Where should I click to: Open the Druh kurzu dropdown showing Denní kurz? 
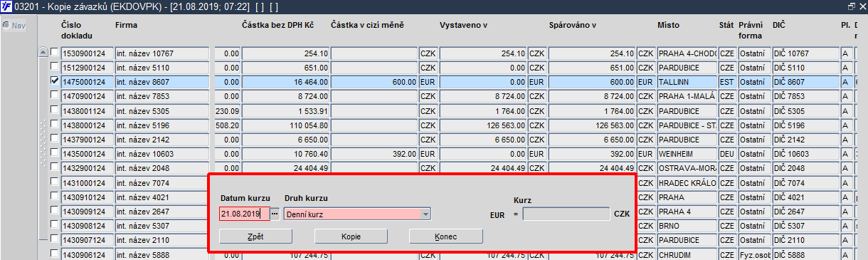click(357, 213)
